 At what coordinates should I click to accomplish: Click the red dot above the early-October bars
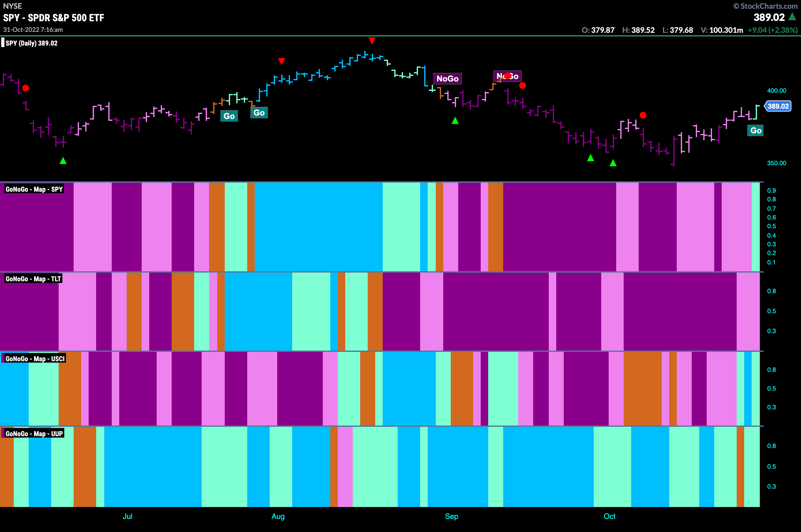click(x=643, y=115)
